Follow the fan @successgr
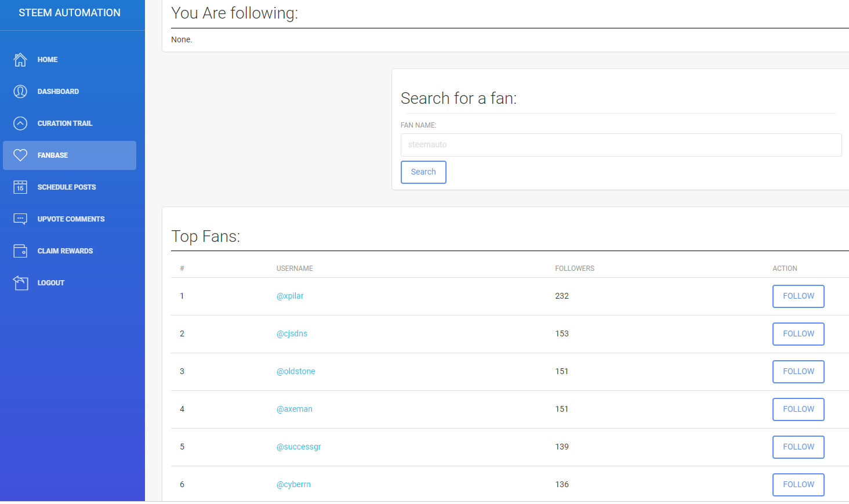 click(x=799, y=447)
